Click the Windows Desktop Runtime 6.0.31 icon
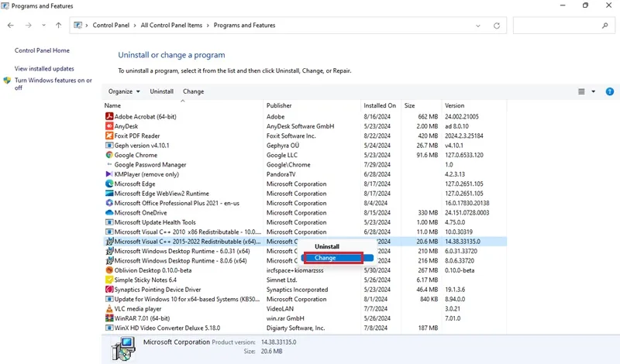This screenshot has width=620, height=364. click(109, 251)
